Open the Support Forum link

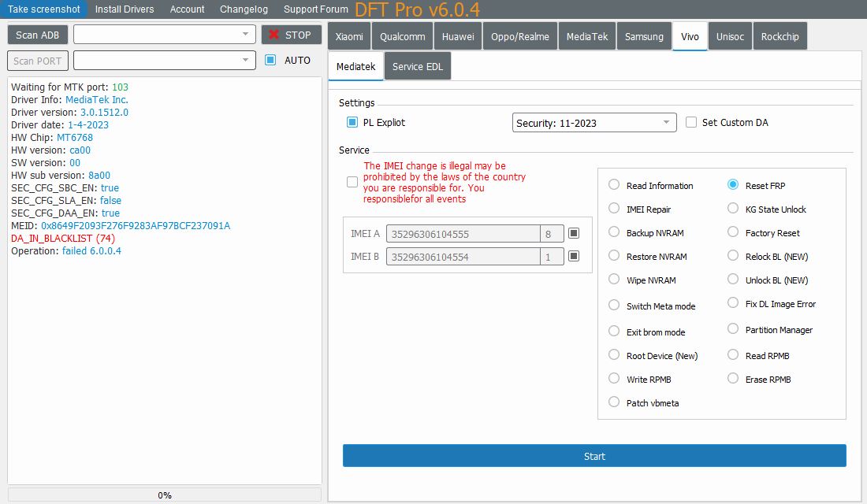(x=316, y=9)
